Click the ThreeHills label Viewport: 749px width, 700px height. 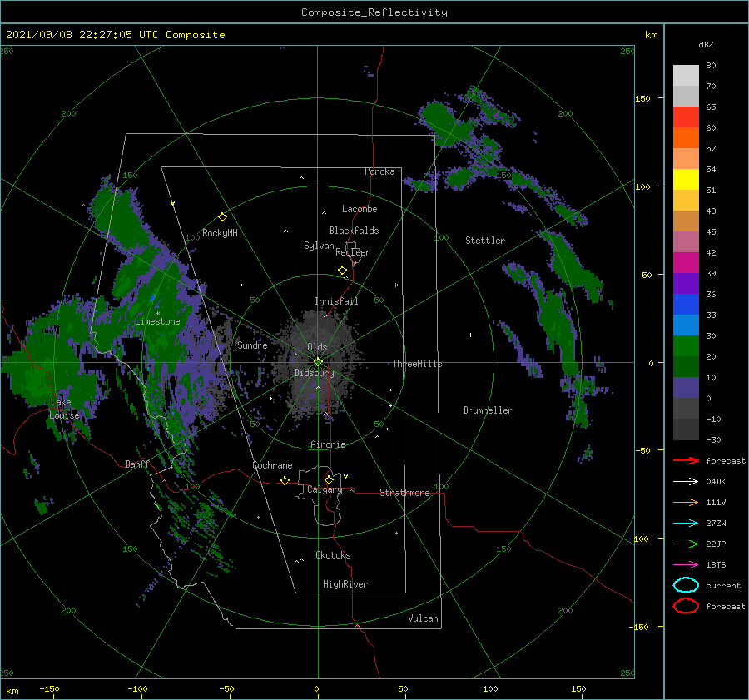(x=417, y=364)
